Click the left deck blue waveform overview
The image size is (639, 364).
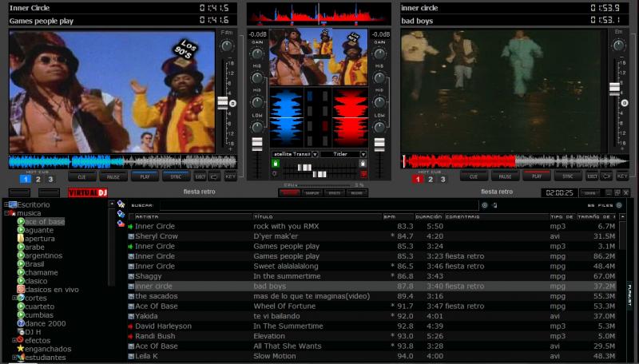pyautogui.click(x=122, y=162)
